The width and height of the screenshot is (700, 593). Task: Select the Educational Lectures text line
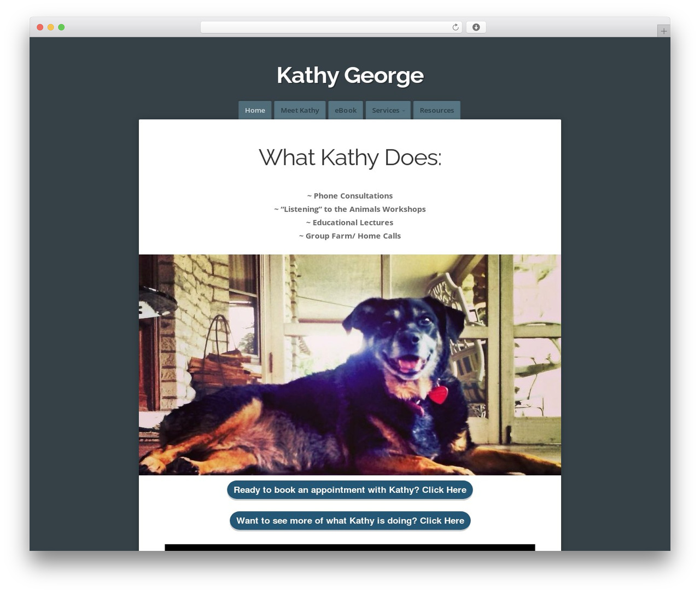[x=350, y=223]
